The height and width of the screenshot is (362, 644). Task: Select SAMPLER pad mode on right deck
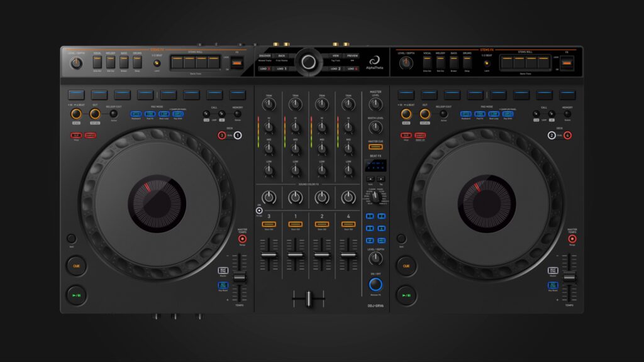(x=507, y=114)
